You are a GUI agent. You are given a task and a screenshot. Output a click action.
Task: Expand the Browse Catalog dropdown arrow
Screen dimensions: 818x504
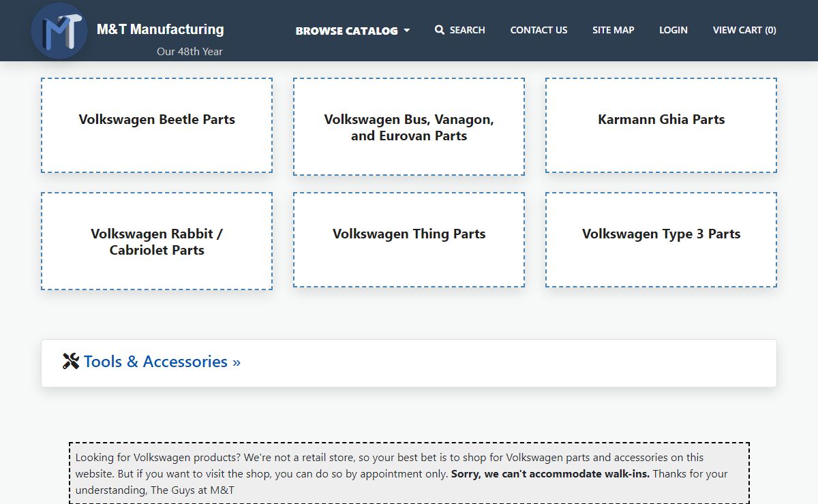click(407, 31)
